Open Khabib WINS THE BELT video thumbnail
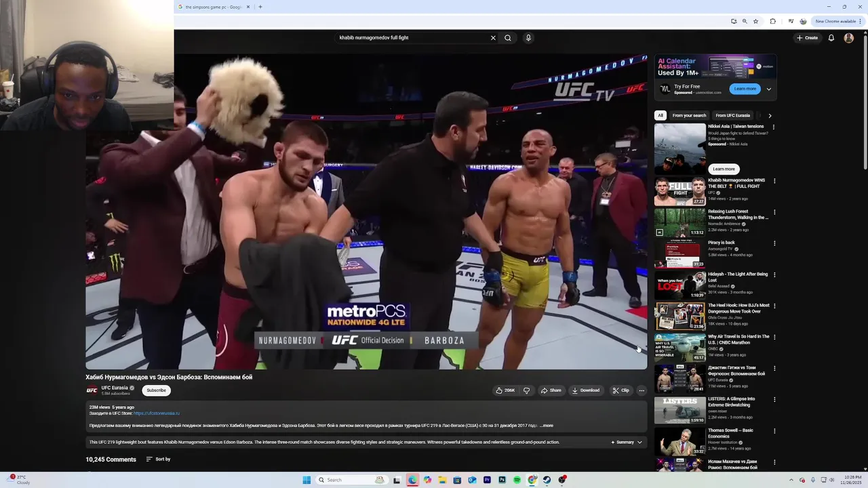This screenshot has width=868, height=488. [x=679, y=192]
